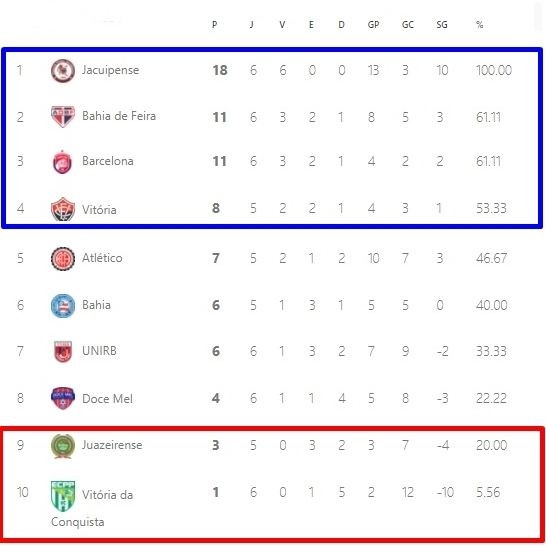Viewport: 546px width, 546px height.
Task: Click the Vitória red-black crest
Action: click(x=63, y=209)
